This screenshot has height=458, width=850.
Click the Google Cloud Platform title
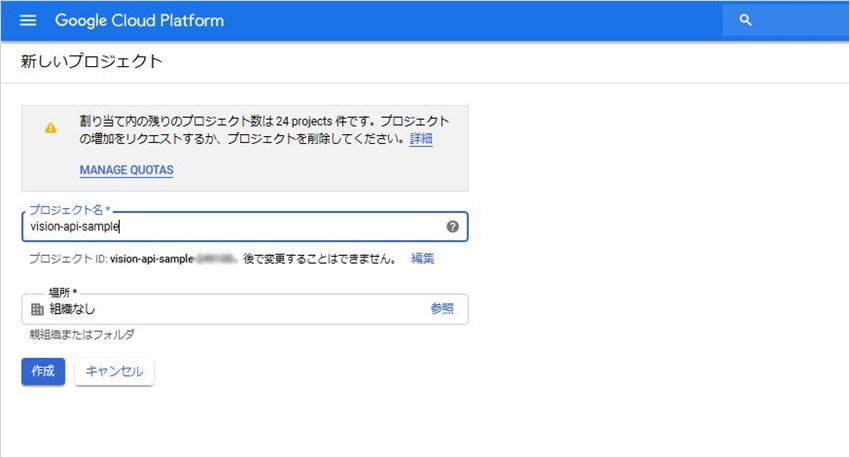pyautogui.click(x=139, y=21)
